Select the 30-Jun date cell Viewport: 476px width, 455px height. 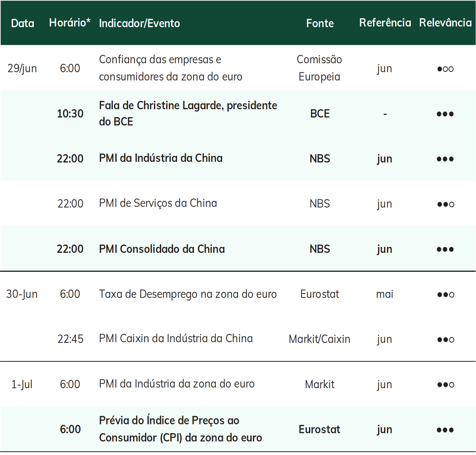click(22, 294)
